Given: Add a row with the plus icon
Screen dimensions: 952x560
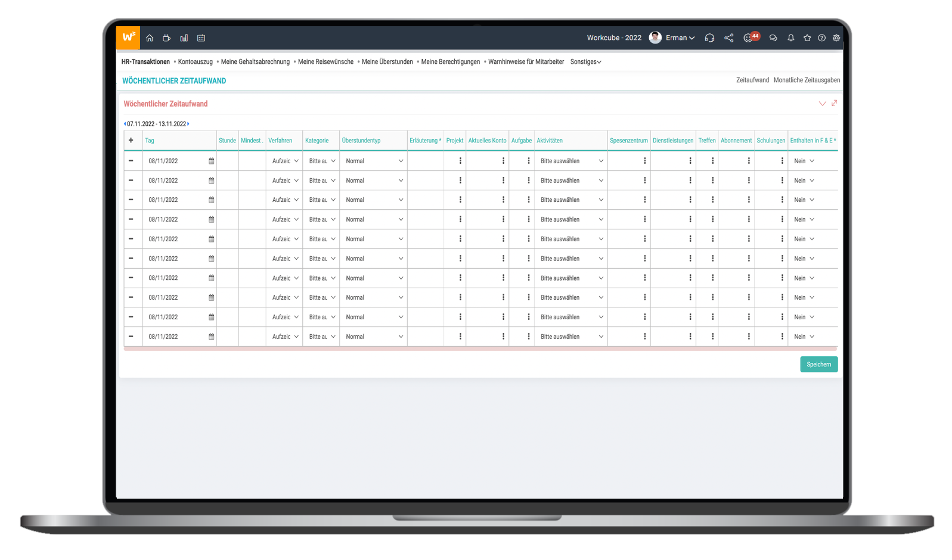Looking at the screenshot, I should 131,141.
